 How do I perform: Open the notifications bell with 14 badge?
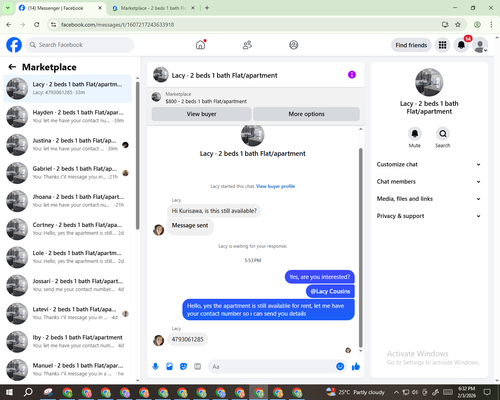pyautogui.click(x=461, y=45)
